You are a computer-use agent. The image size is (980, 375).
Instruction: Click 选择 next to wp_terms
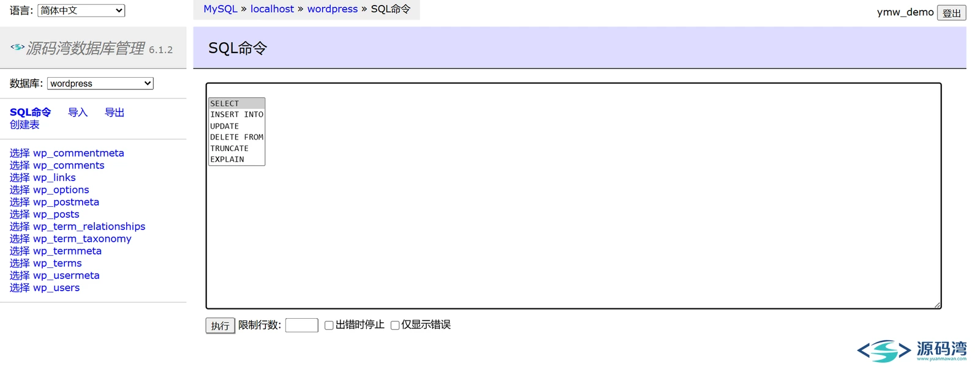point(20,263)
